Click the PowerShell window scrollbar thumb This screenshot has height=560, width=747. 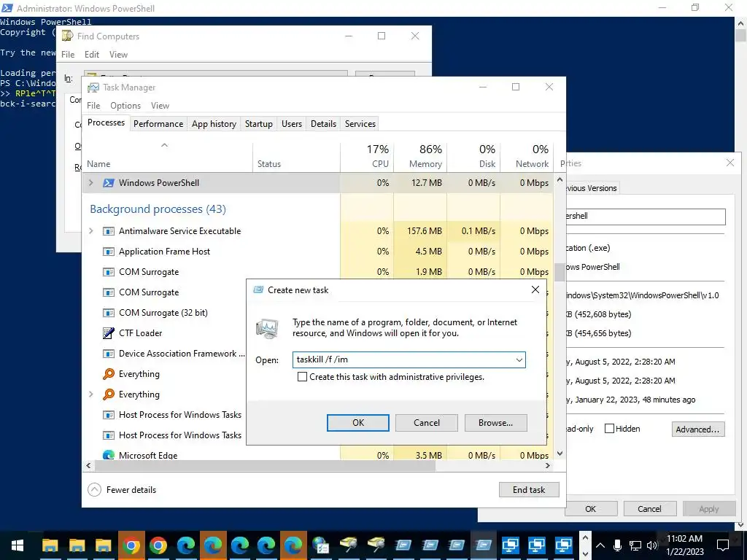(x=740, y=36)
